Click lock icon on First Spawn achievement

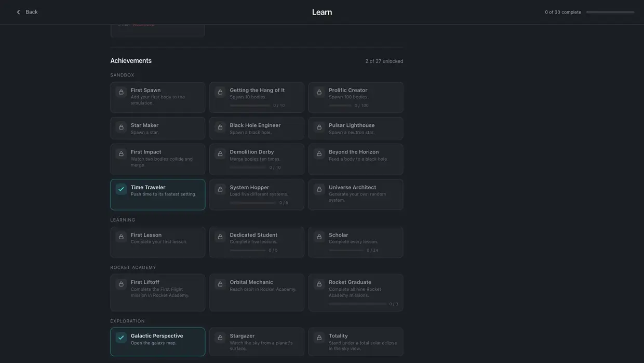point(121,92)
